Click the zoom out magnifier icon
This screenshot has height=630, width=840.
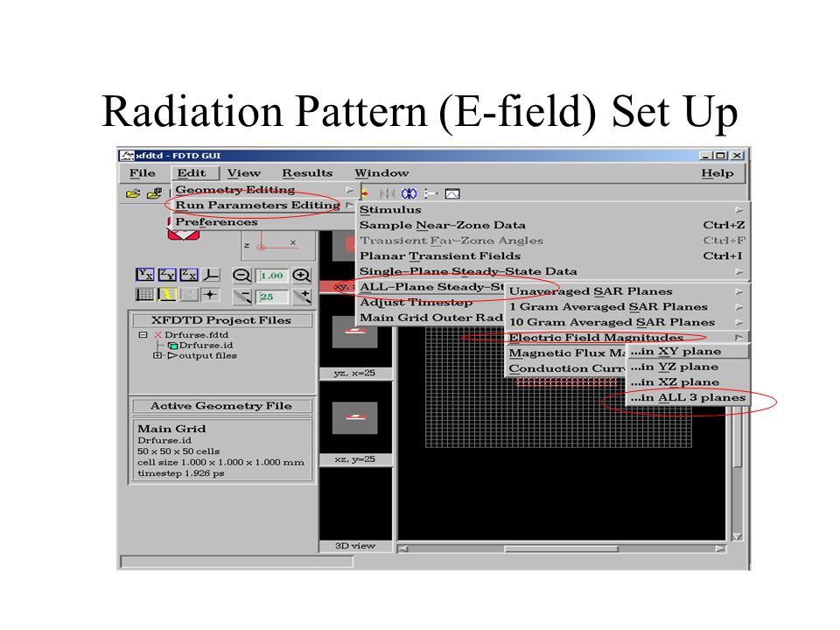click(x=241, y=276)
